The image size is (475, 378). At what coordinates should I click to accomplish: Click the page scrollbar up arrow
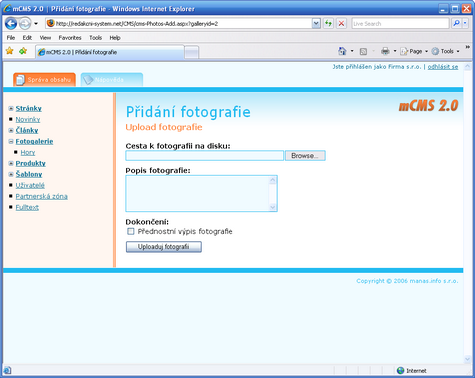tap(468, 67)
